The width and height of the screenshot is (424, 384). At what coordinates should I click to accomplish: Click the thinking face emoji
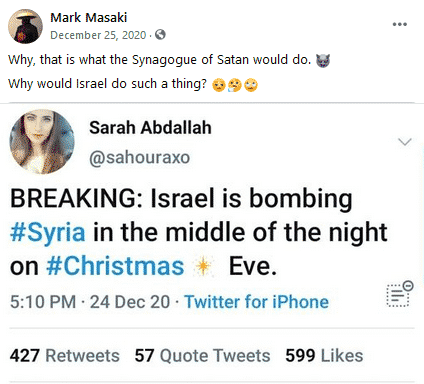[235, 85]
